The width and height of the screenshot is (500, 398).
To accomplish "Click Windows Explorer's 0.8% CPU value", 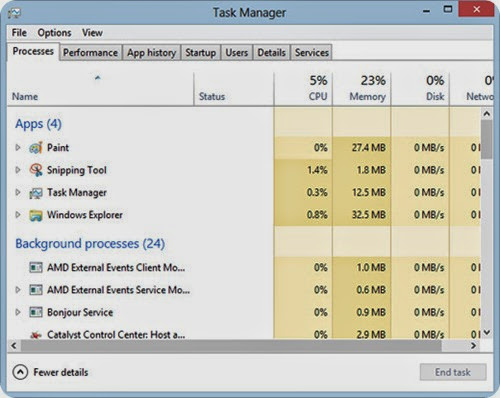I will pyautogui.click(x=317, y=215).
